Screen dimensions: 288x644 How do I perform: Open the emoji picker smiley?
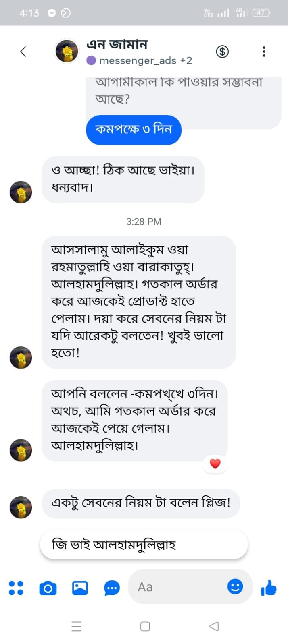pyautogui.click(x=235, y=586)
